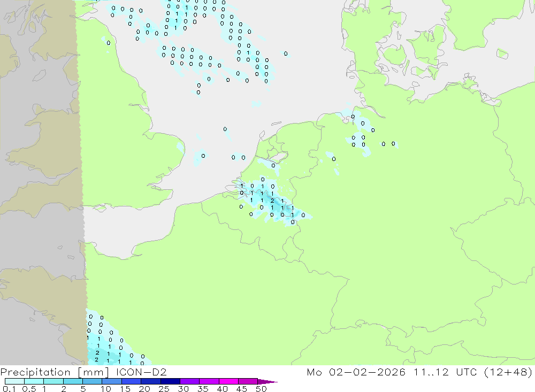The height and width of the screenshot is (392, 535).
Task: Click the date 'Mo 02-02-2026' label
Action: point(356,372)
